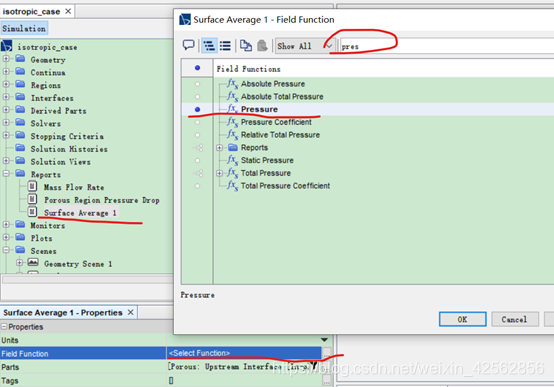Close the Surface Average 1 Properties tab

click(x=131, y=312)
